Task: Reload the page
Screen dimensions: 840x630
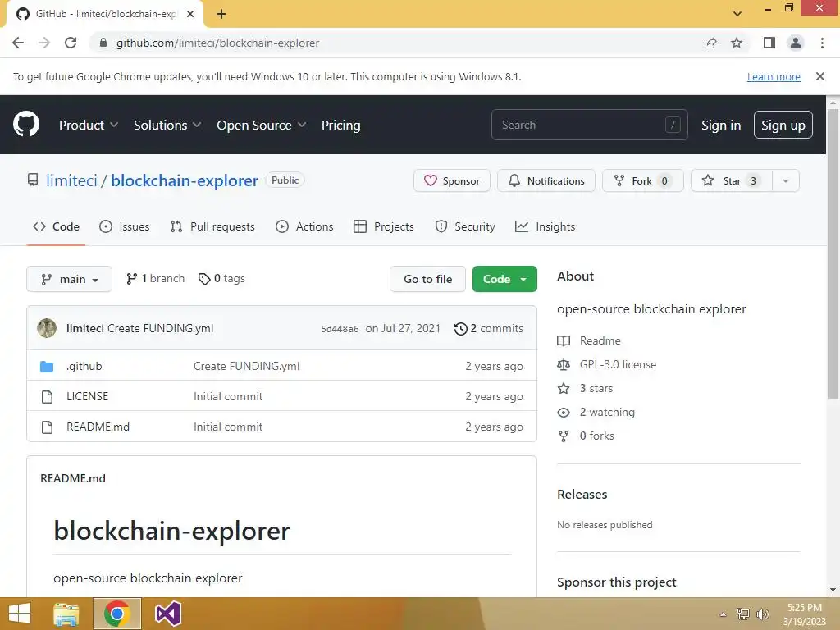Action: (71, 43)
